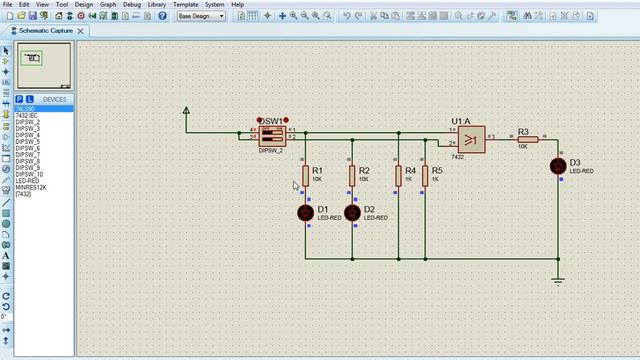Open the Debug menu

coord(132,4)
